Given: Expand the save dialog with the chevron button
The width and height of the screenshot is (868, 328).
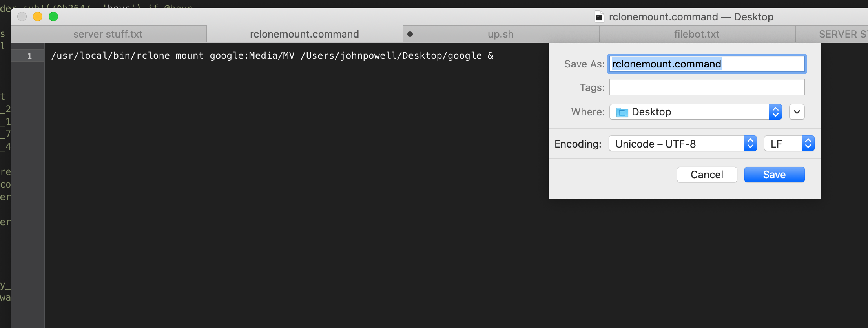Looking at the screenshot, I should pyautogui.click(x=797, y=112).
